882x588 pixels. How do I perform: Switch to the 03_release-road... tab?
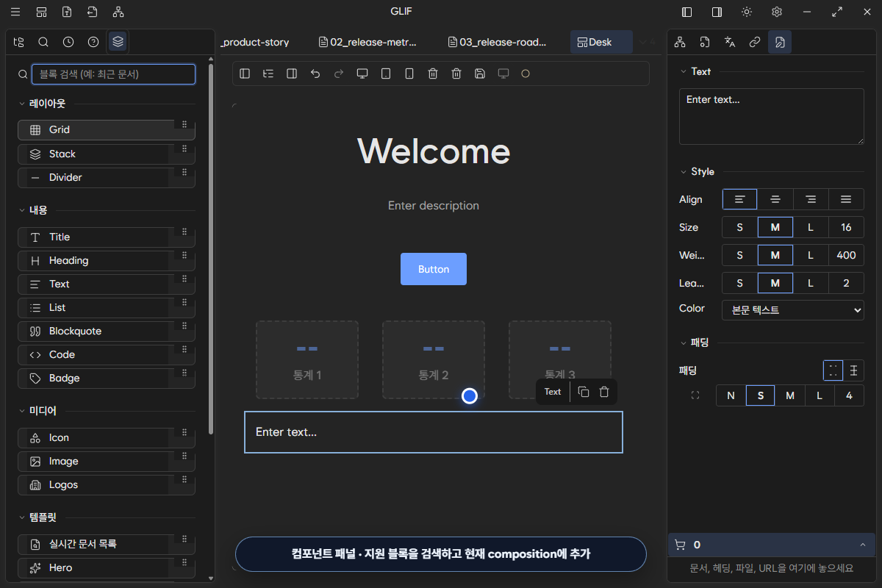tap(498, 42)
